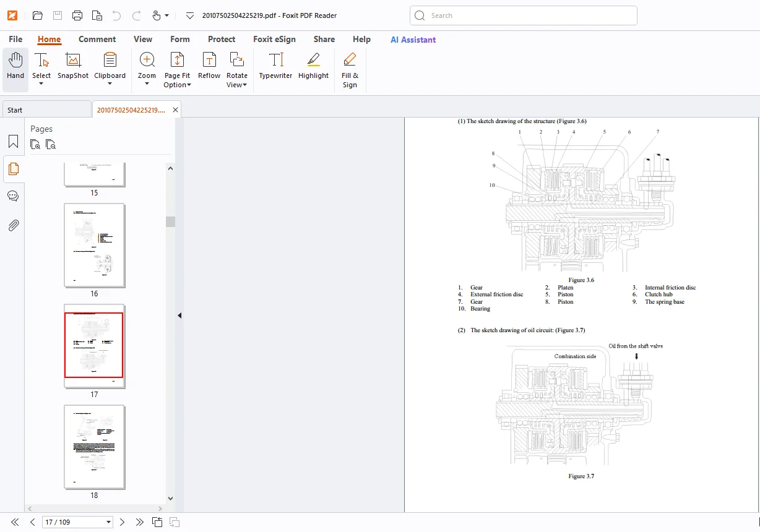Click the next view icon
This screenshot has width=760, height=532.
tap(175, 522)
